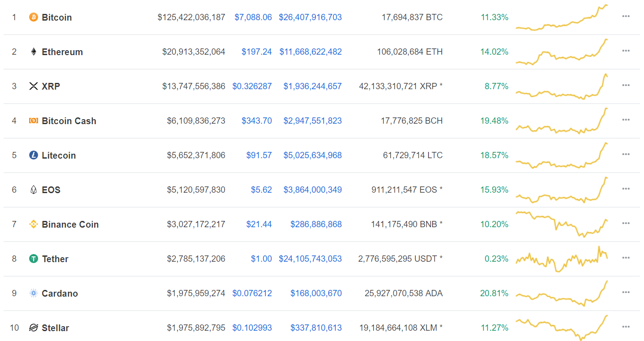Click XRP's price of $0.326287
Screen dimensions: 644x341
pos(252,86)
